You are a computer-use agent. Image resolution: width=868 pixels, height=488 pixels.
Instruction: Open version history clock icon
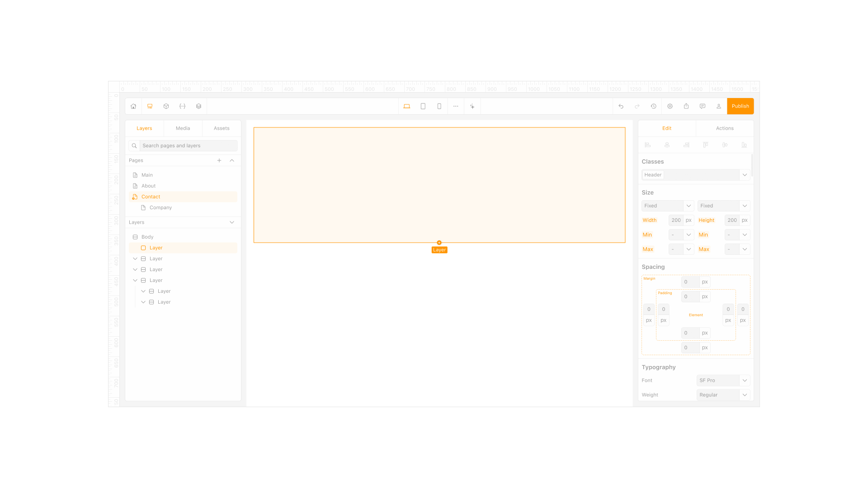654,106
